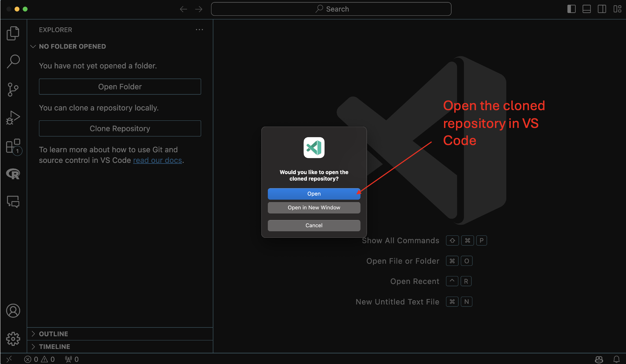Open Customize Layout icon
Screen dimensions: 626x364
(x=617, y=9)
